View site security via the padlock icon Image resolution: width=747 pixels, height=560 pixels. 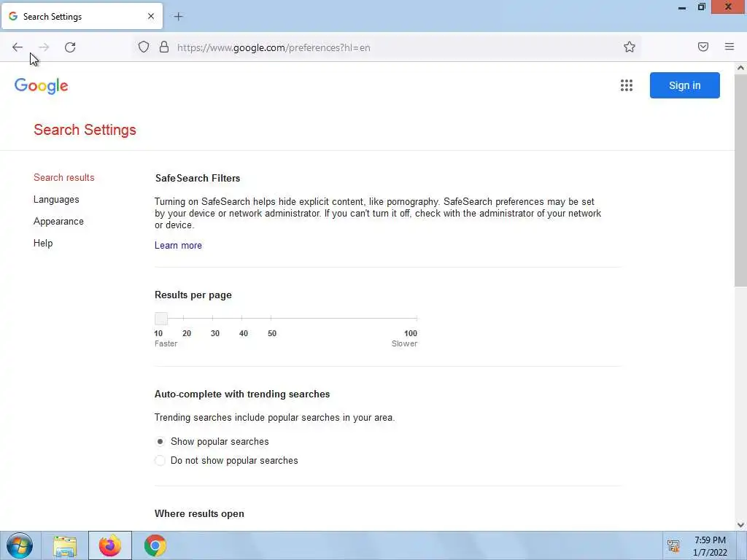point(164,47)
